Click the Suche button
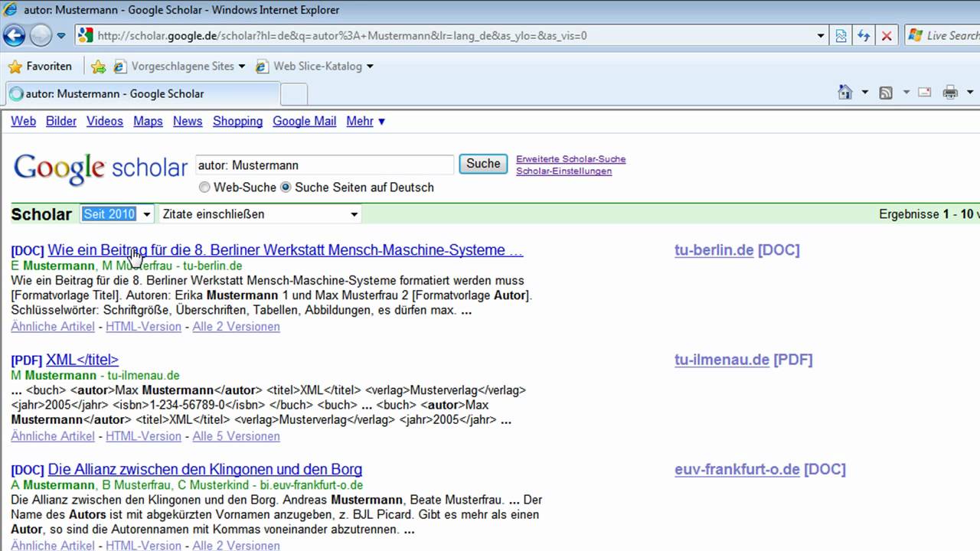 (x=483, y=164)
